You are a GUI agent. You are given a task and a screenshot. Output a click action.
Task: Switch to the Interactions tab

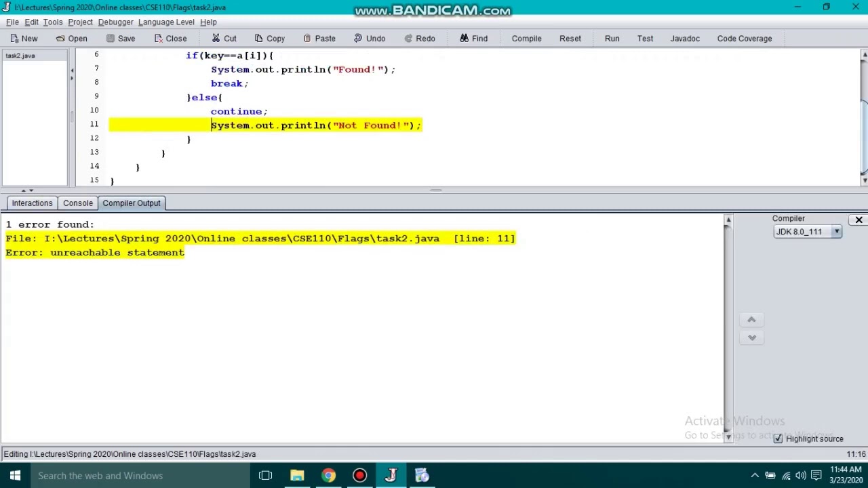pos(32,203)
